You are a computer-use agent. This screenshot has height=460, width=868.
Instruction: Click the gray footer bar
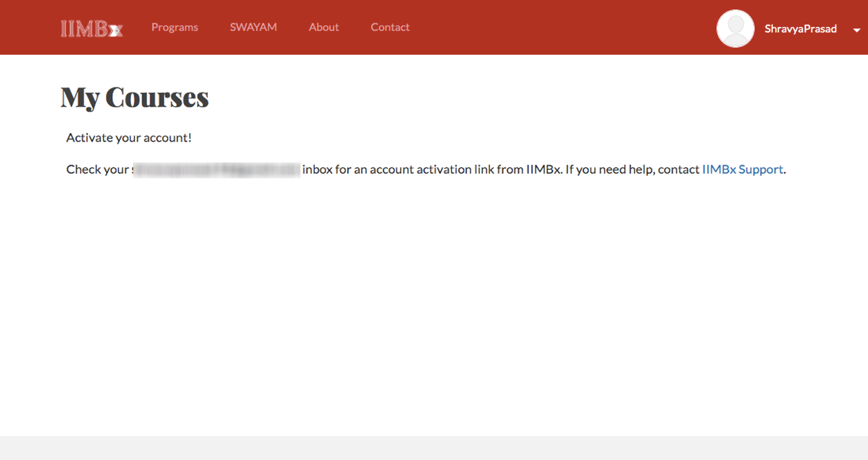click(434, 447)
